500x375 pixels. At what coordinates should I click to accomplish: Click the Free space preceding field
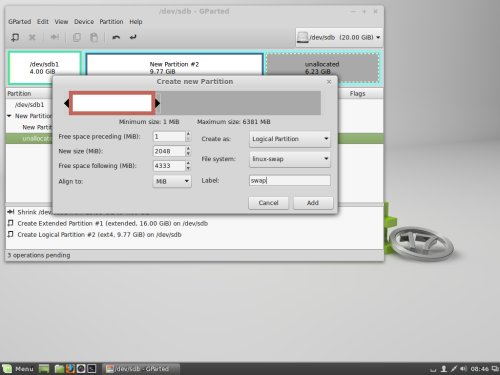click(x=169, y=137)
